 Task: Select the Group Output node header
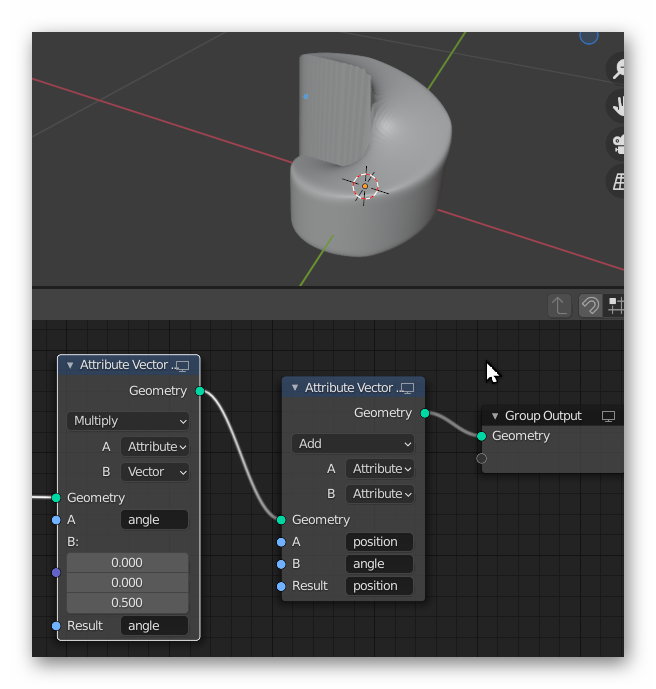pos(554,416)
